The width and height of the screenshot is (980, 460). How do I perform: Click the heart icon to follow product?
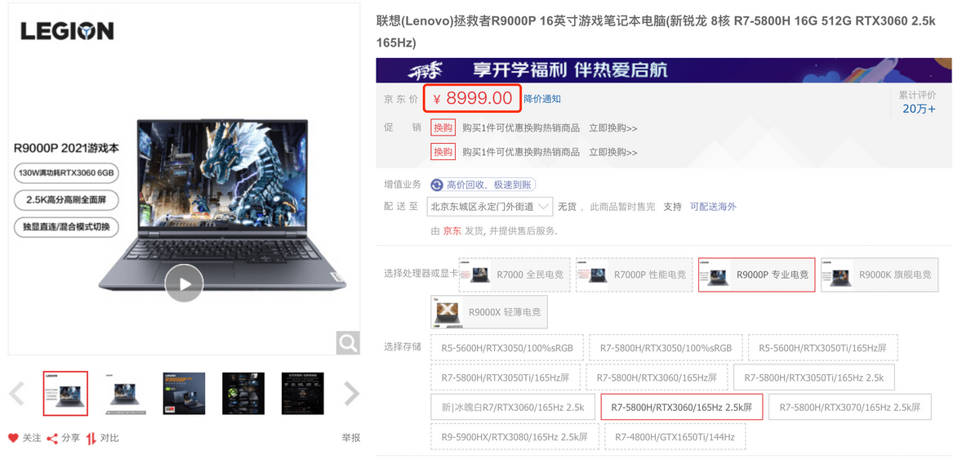click(13, 438)
